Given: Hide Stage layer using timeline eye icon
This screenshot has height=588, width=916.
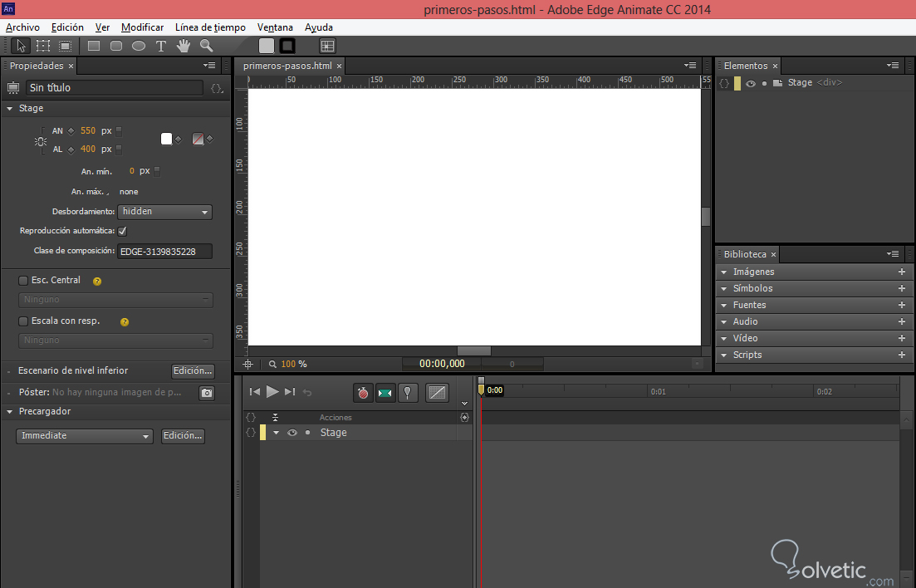Looking at the screenshot, I should 292,433.
